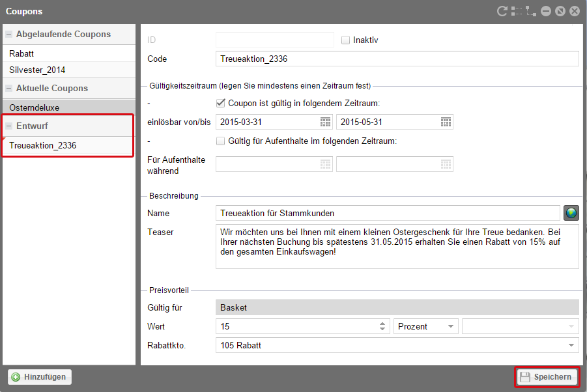Click the refresh icon in title bar
Viewport: 587px width, 392px height.
[x=502, y=11]
